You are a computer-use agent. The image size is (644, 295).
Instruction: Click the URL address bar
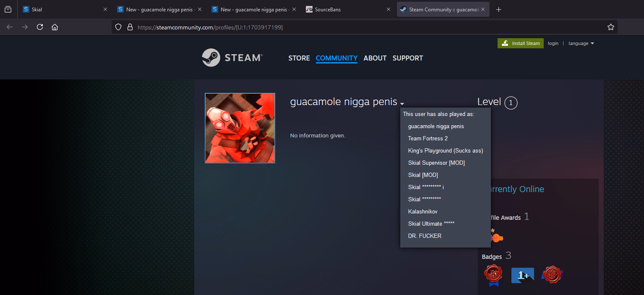pos(364,27)
